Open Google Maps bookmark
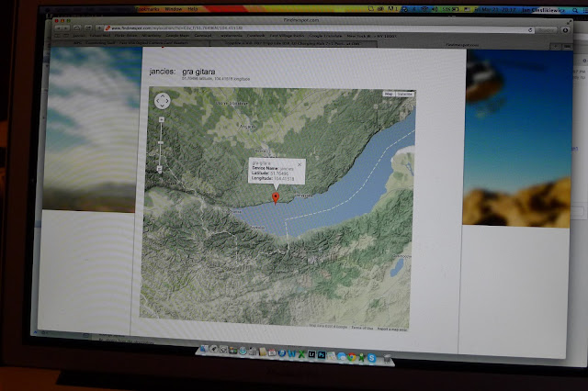 [x=177, y=36]
